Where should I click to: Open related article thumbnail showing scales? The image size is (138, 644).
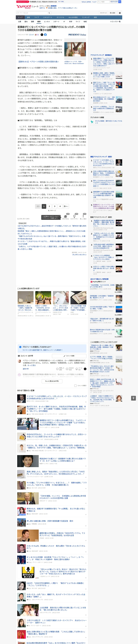[26, 298]
